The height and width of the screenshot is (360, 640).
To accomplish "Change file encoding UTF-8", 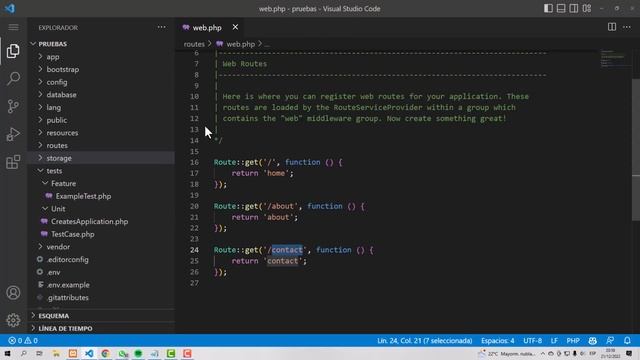I will (x=532, y=340).
